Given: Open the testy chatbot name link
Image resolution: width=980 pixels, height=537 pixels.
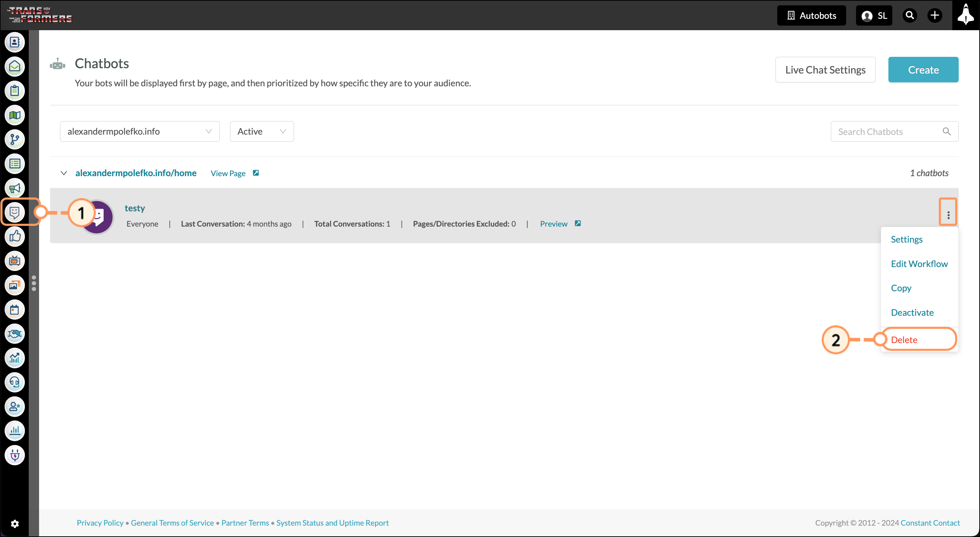Looking at the screenshot, I should tap(135, 208).
